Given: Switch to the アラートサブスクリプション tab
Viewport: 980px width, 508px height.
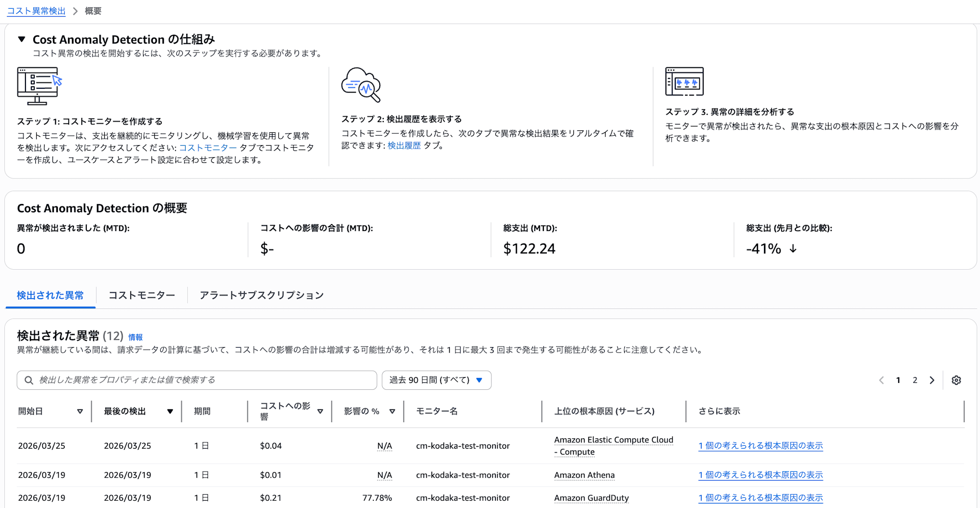Looking at the screenshot, I should click(x=262, y=295).
